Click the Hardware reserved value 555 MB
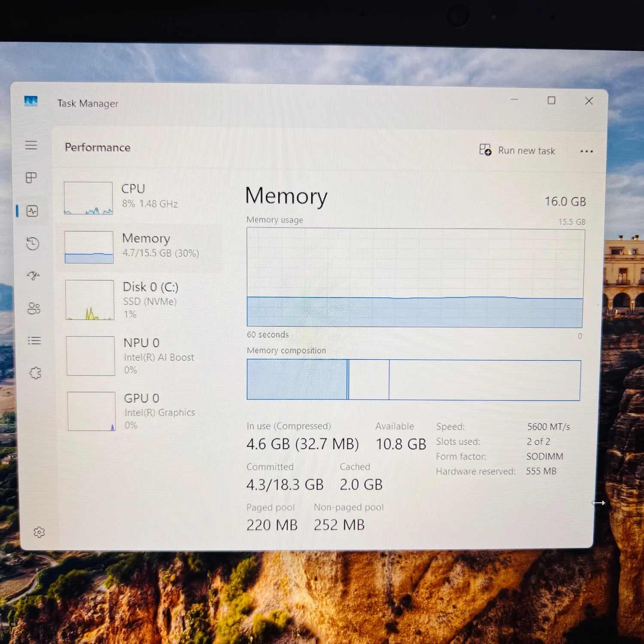The image size is (644, 644). click(541, 471)
